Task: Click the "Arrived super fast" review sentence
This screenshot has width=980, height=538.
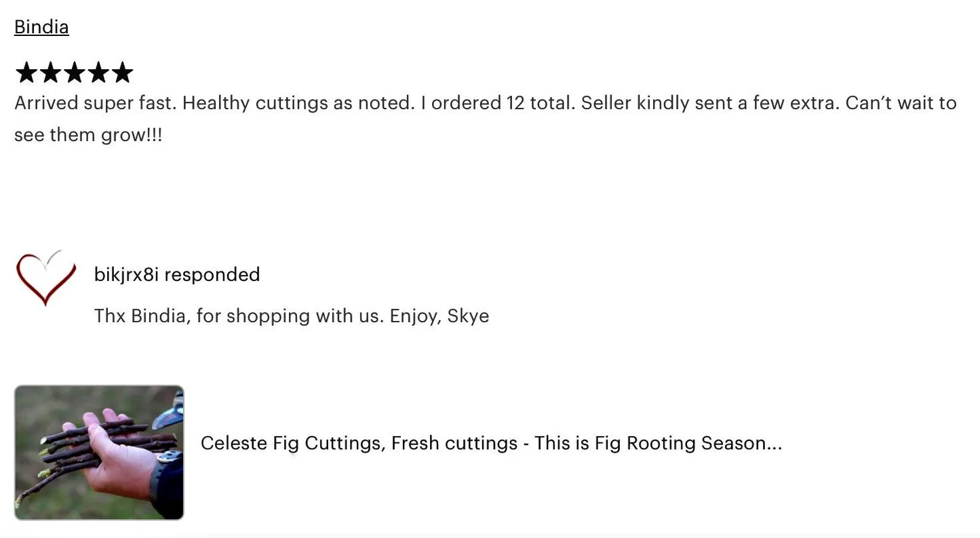Action: tap(95, 103)
